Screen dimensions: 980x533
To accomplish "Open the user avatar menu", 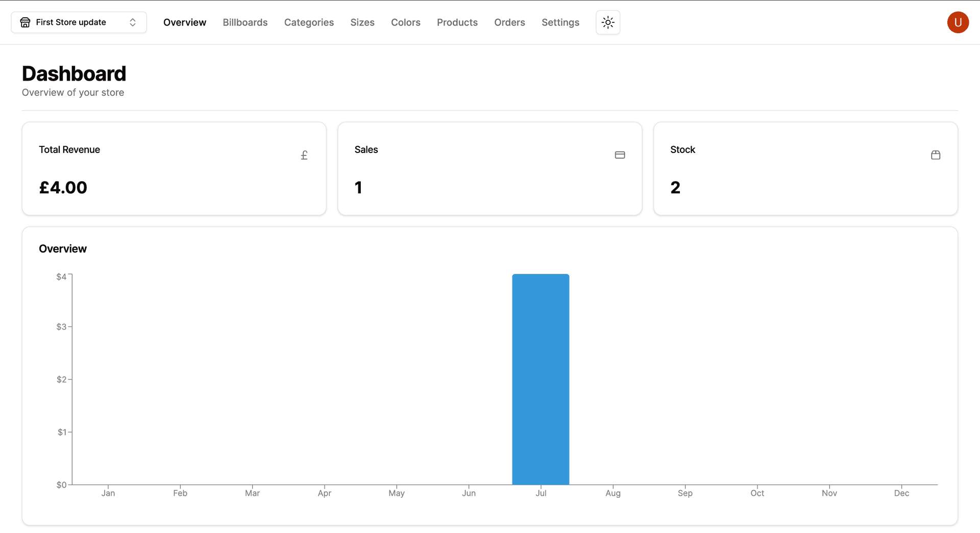I will tap(958, 22).
